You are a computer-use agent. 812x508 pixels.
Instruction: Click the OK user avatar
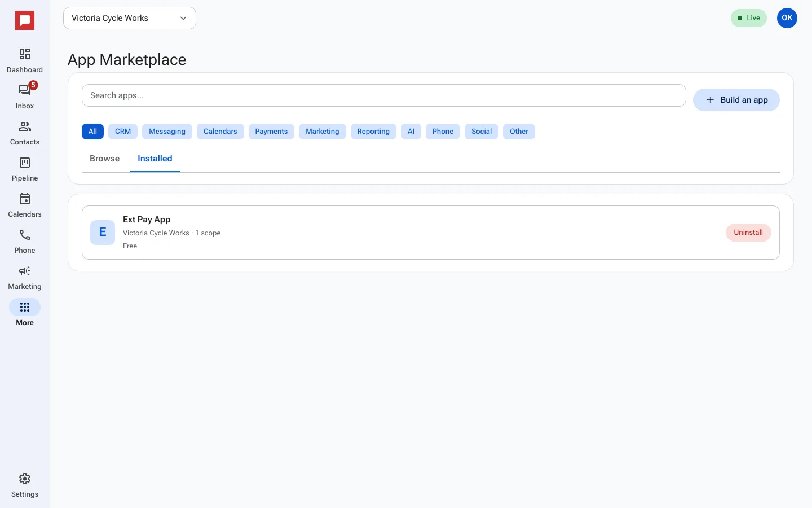(787, 18)
